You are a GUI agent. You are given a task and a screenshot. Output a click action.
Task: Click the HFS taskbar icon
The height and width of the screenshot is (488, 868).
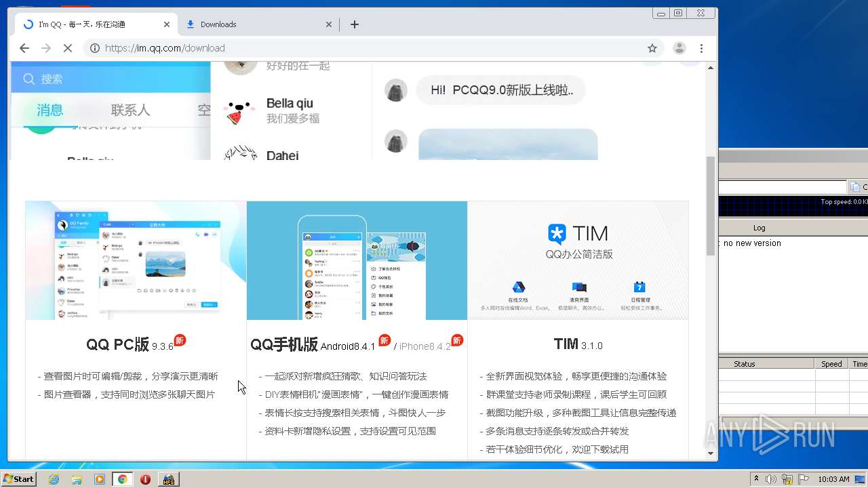(168, 479)
